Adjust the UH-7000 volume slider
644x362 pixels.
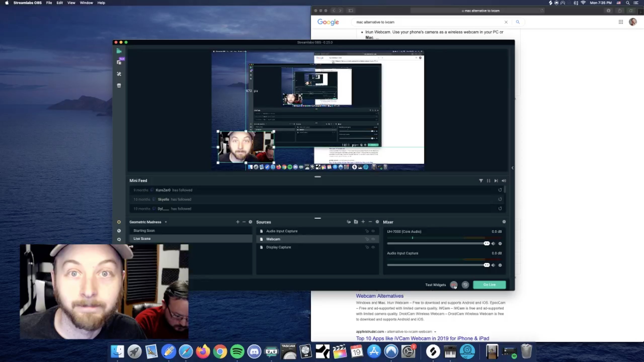[438, 243]
